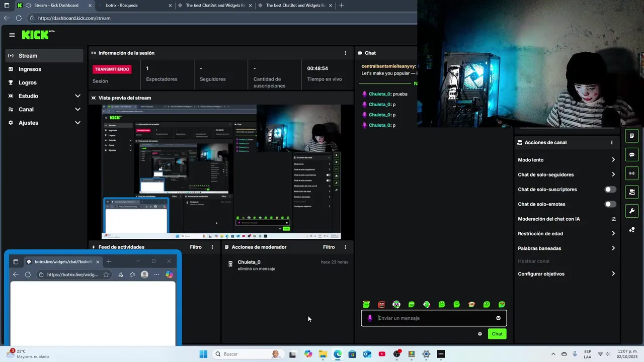644x362 pixels.
Task: Bookmark the botrix.live page with star icon
Action: (106, 275)
